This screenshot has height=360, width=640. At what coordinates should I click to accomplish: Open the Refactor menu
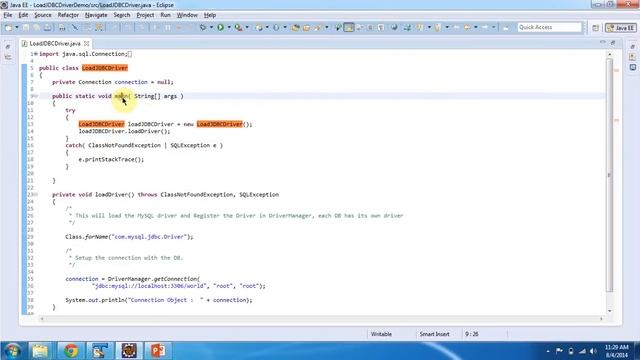(x=68, y=15)
